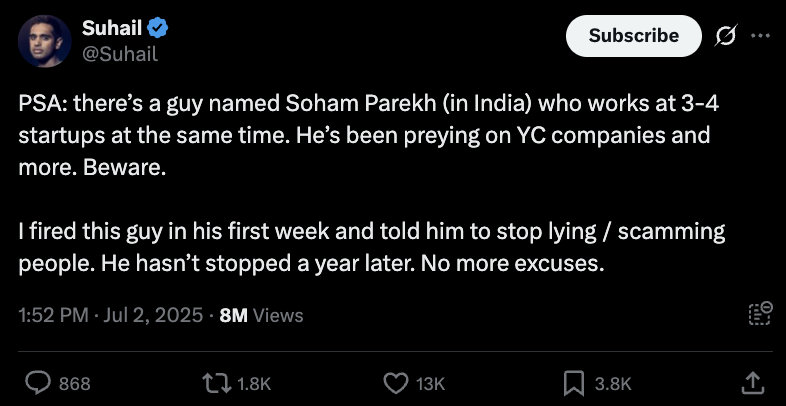The width and height of the screenshot is (786, 406).
Task: Bookmark the post using bookmark icon
Action: pos(574,381)
